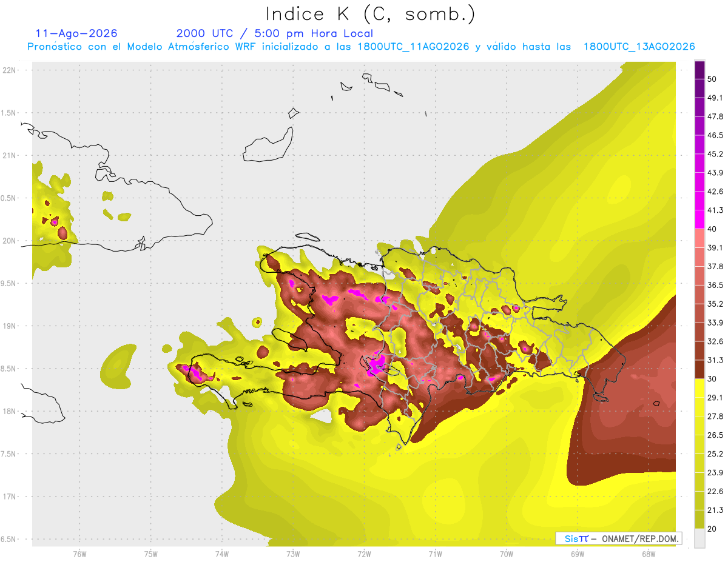Select the date text "11-Ago-2026"
This screenshot has width=728, height=562.
pos(76,33)
